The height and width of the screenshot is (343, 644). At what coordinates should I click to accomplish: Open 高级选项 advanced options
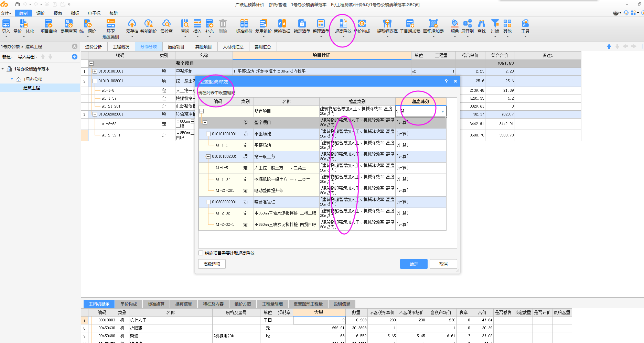212,264
